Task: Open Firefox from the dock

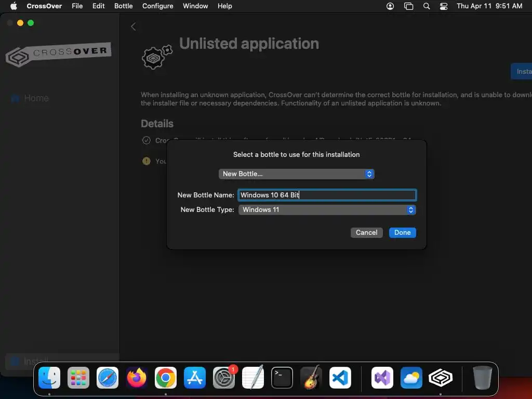Action: click(x=137, y=378)
